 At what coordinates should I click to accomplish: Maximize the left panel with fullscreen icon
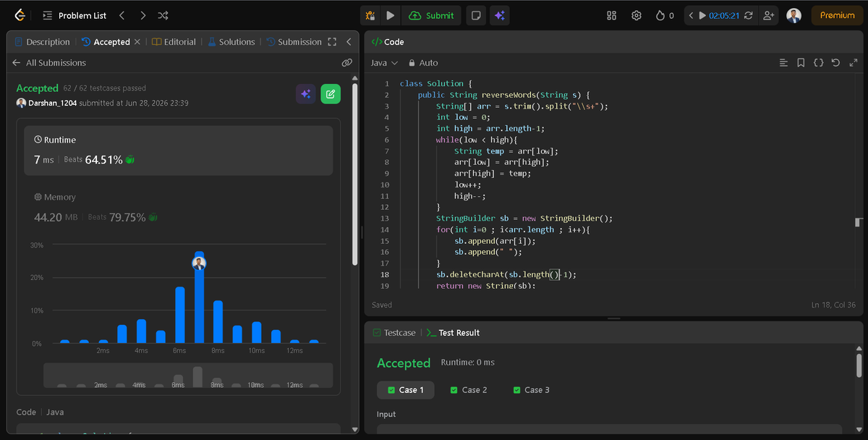[332, 42]
